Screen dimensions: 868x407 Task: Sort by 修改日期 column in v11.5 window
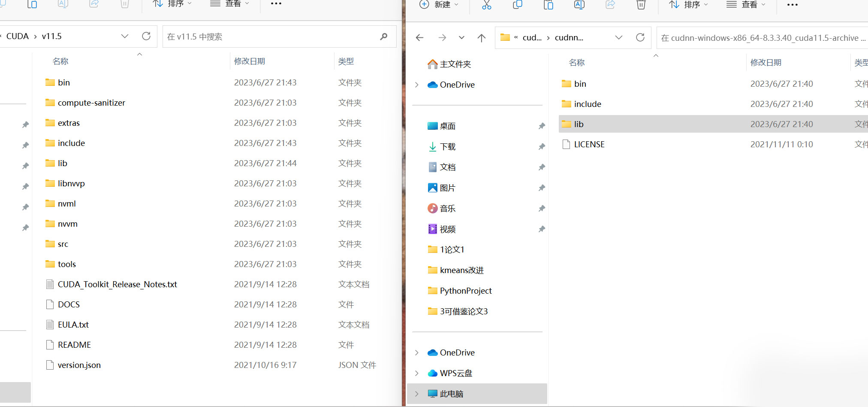(x=250, y=61)
